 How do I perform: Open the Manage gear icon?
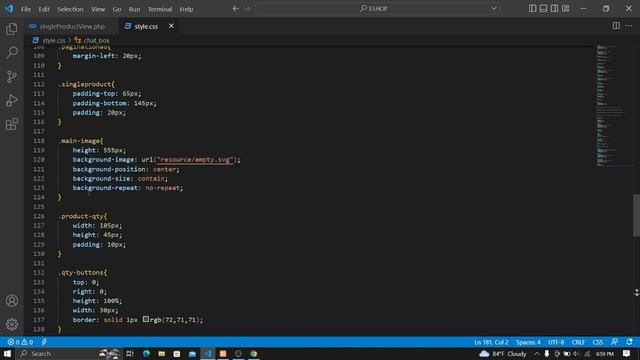[12, 324]
